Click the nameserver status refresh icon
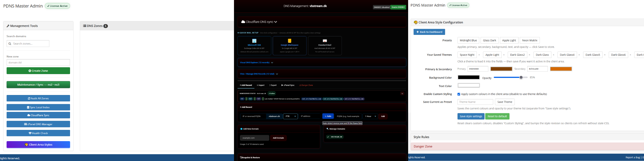The width and height of the screenshot is (644, 161). click(402, 93)
